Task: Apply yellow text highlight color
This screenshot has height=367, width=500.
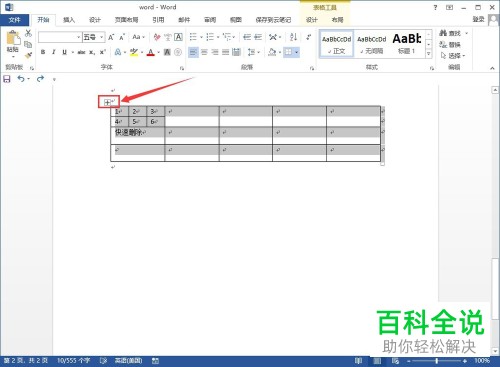Action: (134, 52)
